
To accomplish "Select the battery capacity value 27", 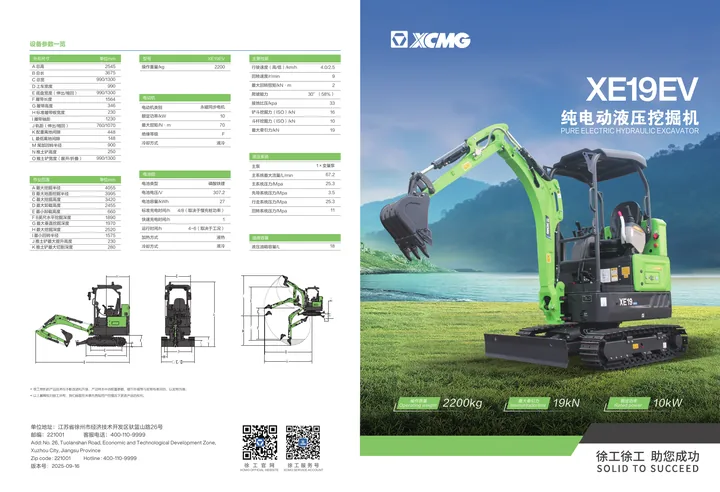I will tap(222, 202).
